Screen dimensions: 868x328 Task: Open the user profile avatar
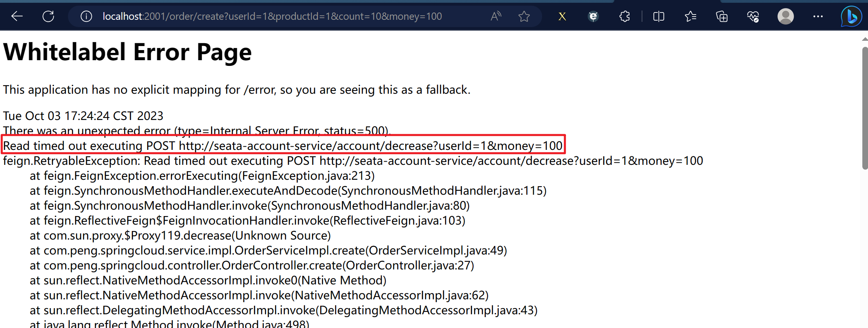[786, 16]
